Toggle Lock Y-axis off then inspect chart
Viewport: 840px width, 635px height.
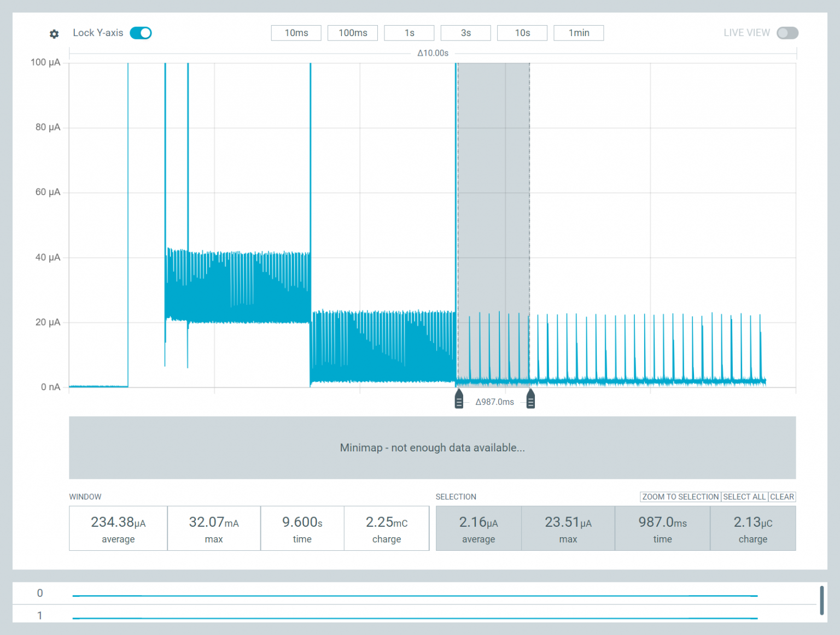141,33
